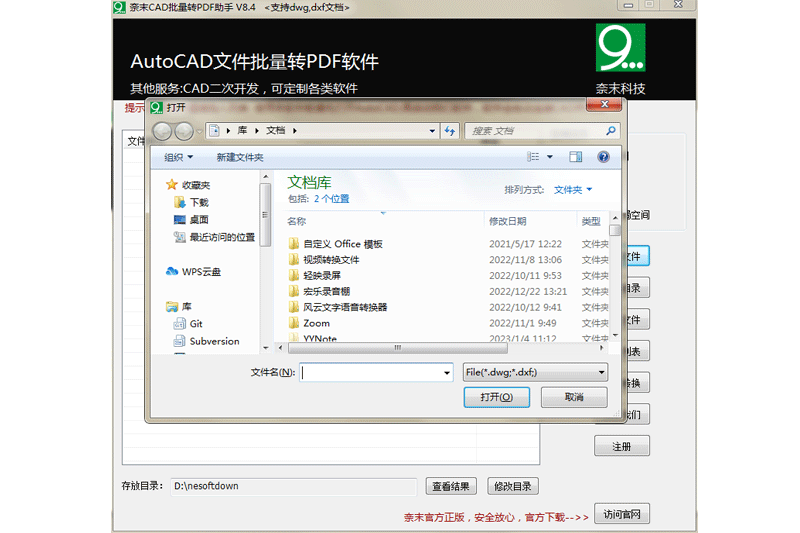Select the 宏乐录音棚 folder name
800x533 pixels.
327,291
